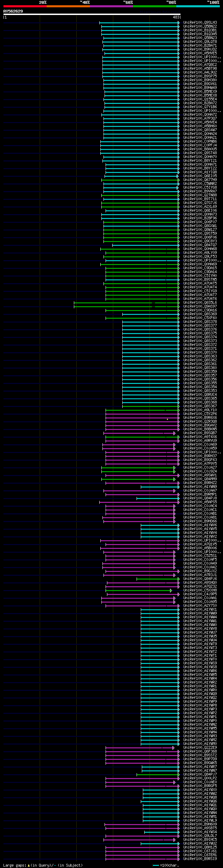Select hit label UniRef100_C5XF60
This screenshot has height=868, width=223.
point(200,318)
